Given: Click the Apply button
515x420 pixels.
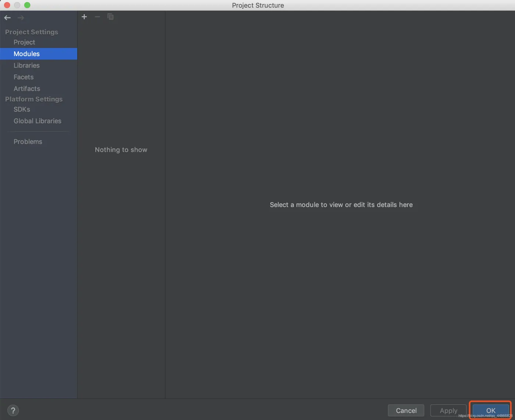Looking at the screenshot, I should pyautogui.click(x=448, y=410).
